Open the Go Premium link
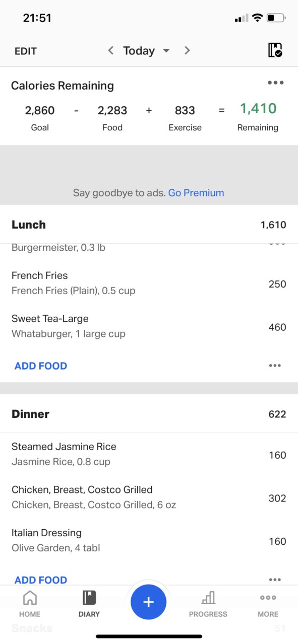This screenshot has height=644, width=298. click(x=196, y=193)
